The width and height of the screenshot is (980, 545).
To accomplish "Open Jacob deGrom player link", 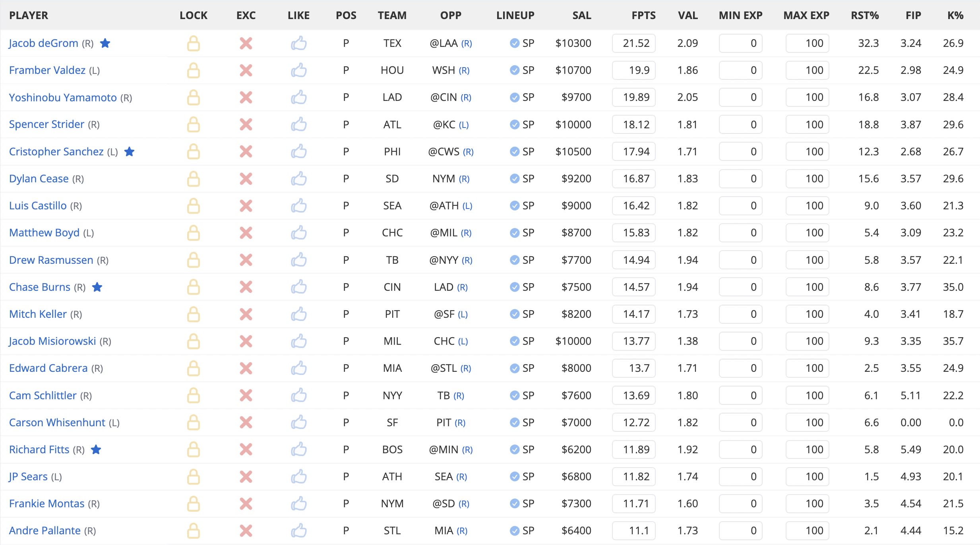I will coord(43,43).
